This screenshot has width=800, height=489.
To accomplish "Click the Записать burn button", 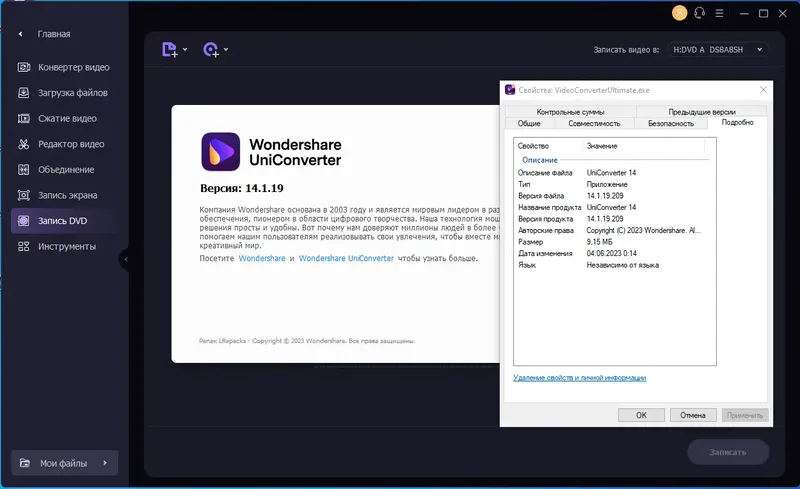I will pos(728,452).
